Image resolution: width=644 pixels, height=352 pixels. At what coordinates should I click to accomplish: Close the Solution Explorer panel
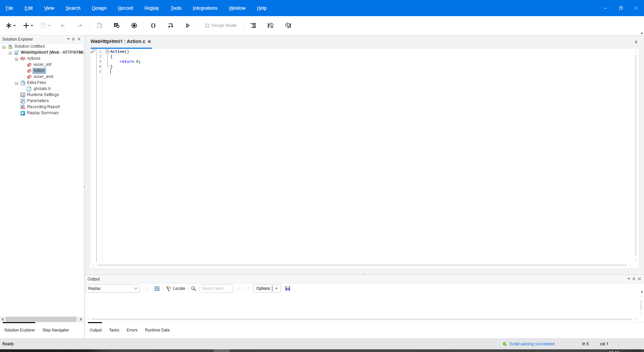click(x=79, y=39)
